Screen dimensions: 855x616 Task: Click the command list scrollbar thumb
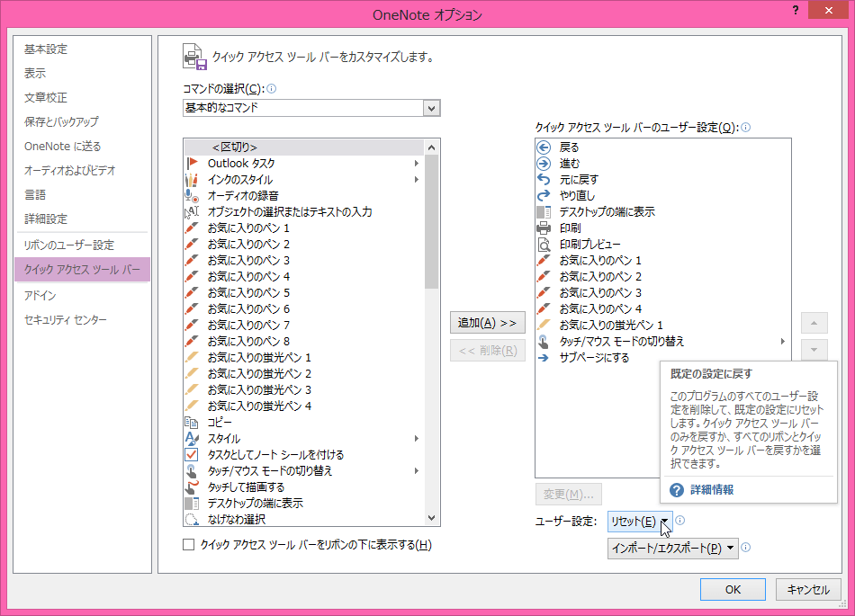431,221
